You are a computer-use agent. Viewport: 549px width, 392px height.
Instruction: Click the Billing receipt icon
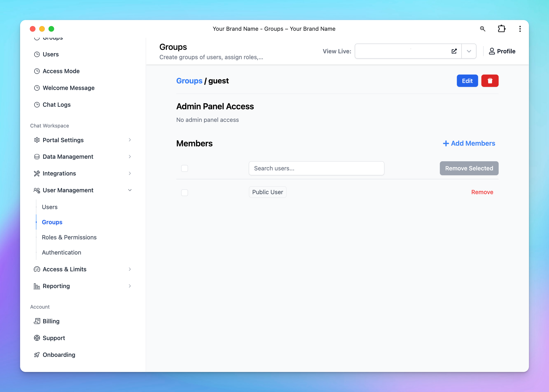[x=37, y=321]
